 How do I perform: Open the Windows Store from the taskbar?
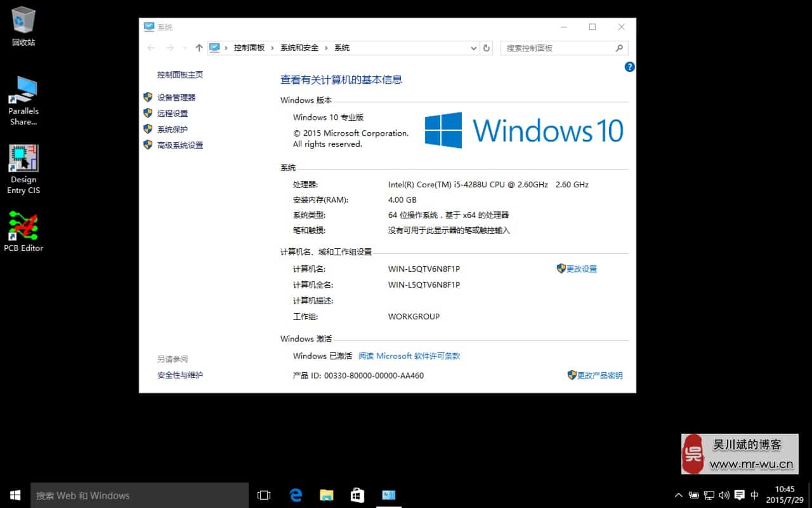tap(358, 495)
